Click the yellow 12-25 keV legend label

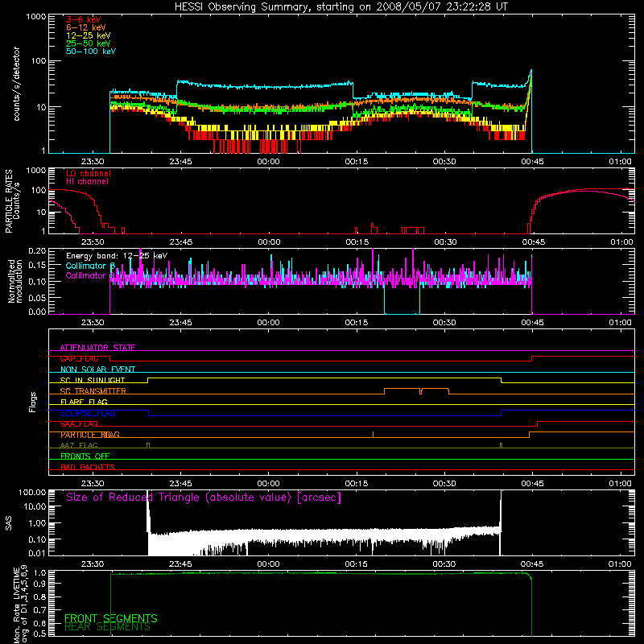point(89,35)
